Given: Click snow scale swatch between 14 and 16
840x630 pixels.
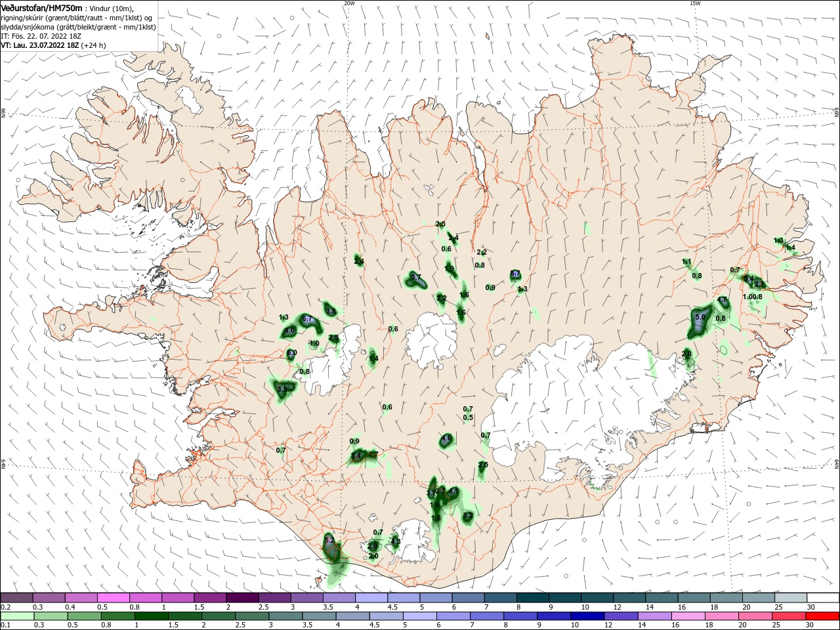Looking at the screenshot, I should tap(661, 598).
